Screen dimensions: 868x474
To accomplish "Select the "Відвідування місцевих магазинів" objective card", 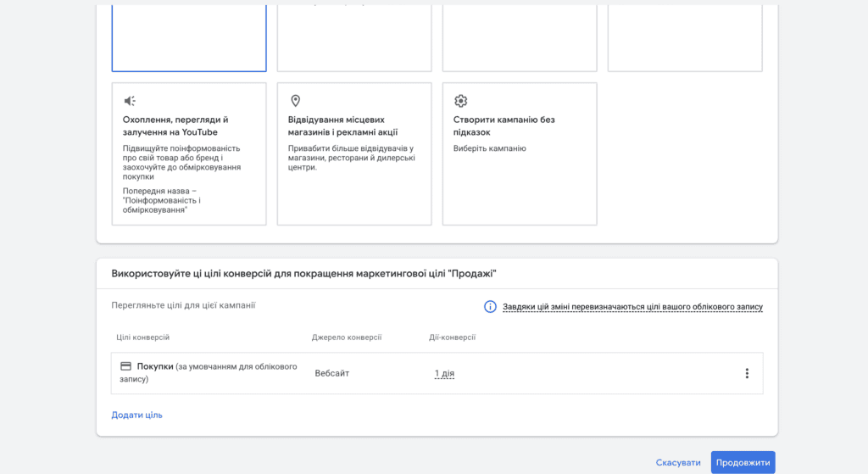I will pyautogui.click(x=354, y=154).
